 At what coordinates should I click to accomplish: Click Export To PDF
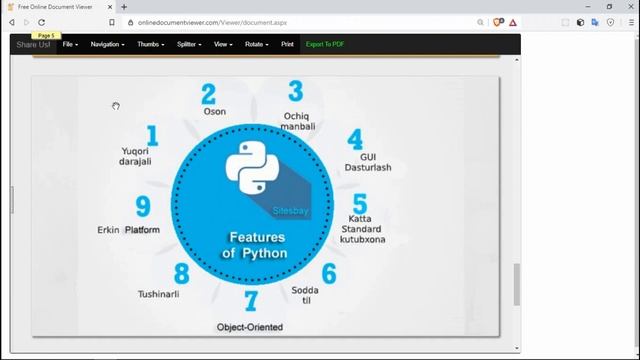(x=325, y=44)
